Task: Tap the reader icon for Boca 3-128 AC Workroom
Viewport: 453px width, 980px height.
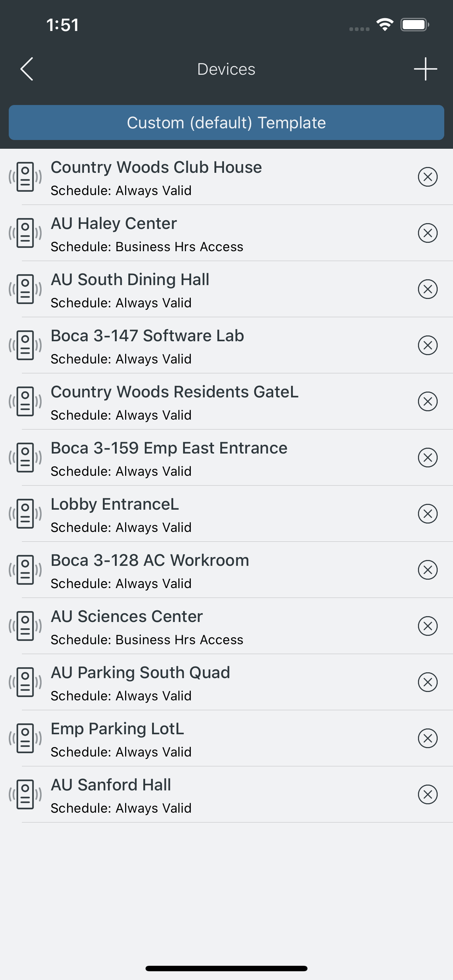Action: tap(26, 570)
